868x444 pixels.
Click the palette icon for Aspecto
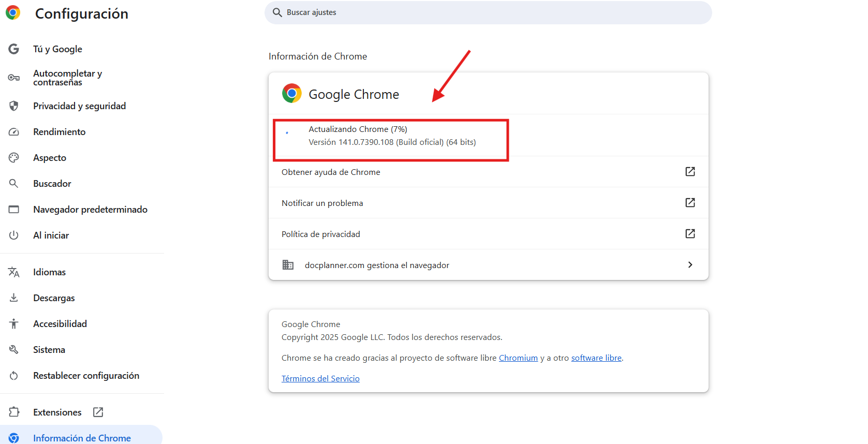[14, 158]
